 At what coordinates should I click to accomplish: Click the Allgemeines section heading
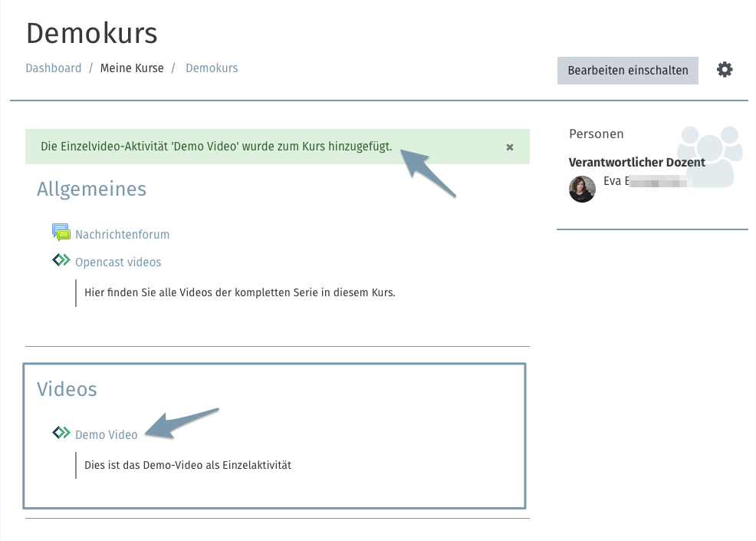point(91,189)
